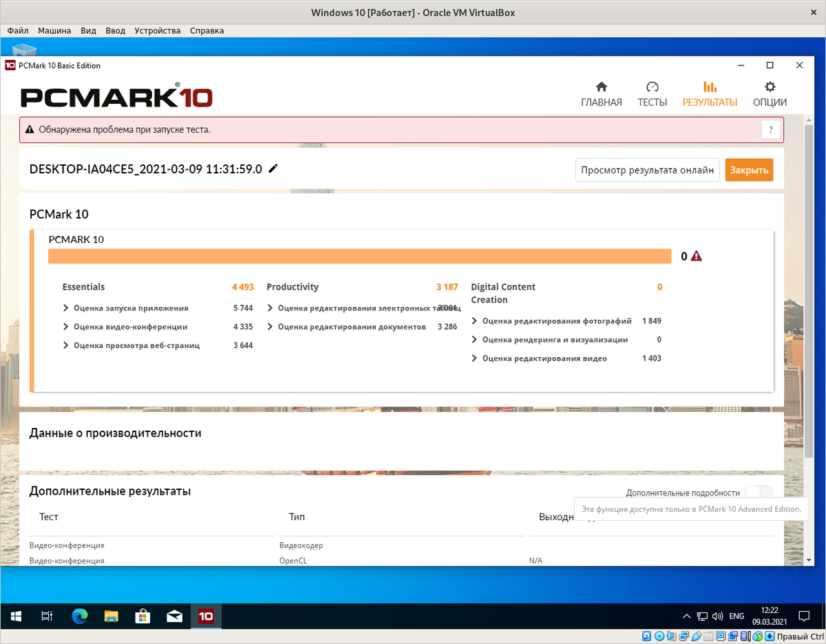Click the warning triangle in the alert banner
This screenshot has width=826, height=644.
pyautogui.click(x=30, y=129)
